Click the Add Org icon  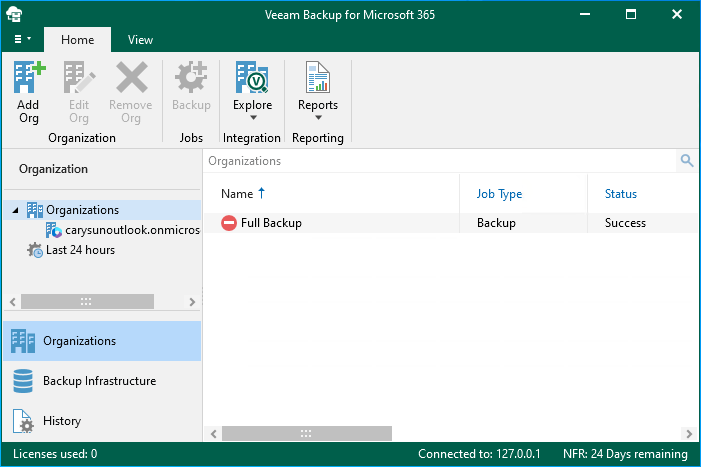[29, 79]
